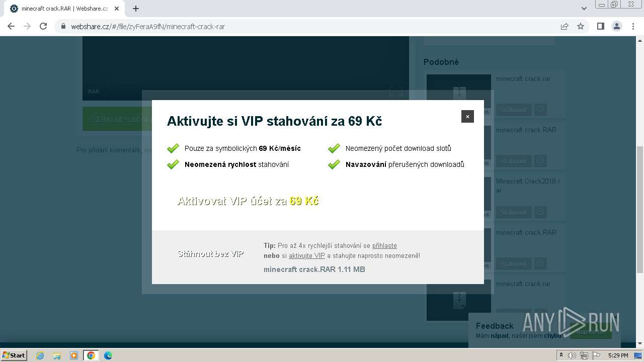
Task: Bookmark this page with star icon
Action: coord(581,26)
